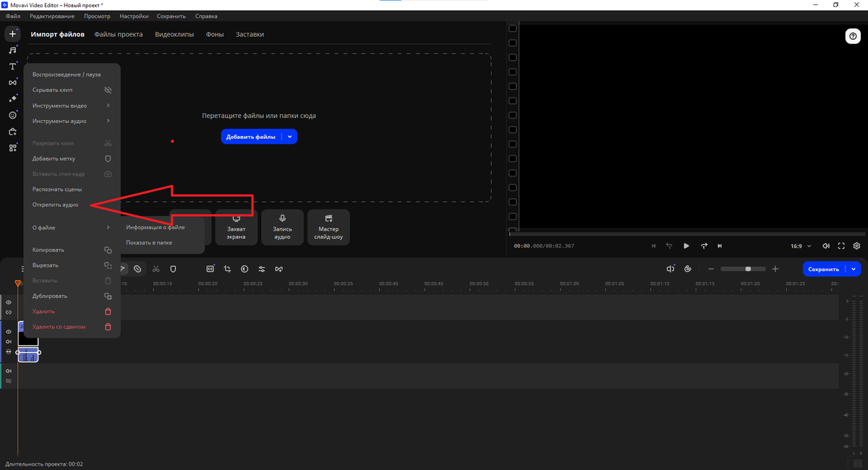Toggle visibility of the video track eye icon

[8, 332]
